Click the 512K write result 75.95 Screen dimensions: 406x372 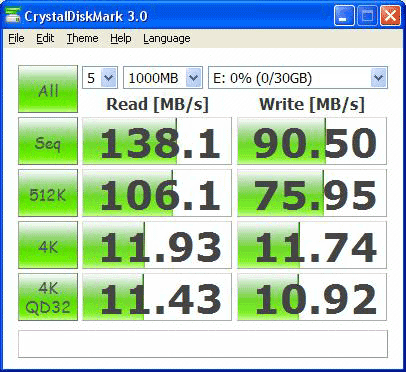312,193
